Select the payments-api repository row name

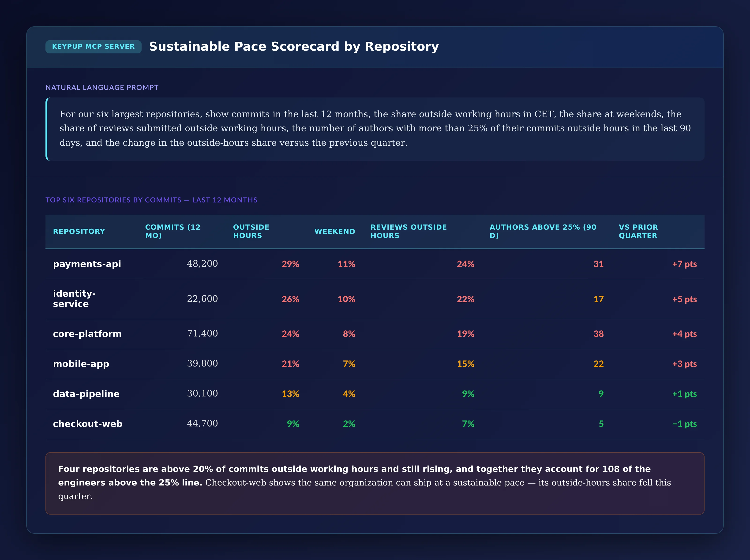click(87, 264)
